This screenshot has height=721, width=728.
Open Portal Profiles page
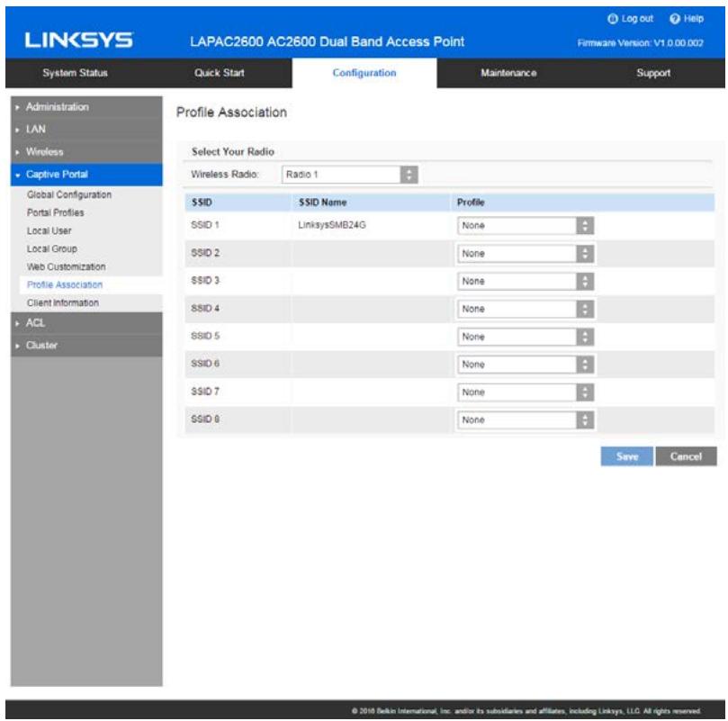(x=55, y=212)
